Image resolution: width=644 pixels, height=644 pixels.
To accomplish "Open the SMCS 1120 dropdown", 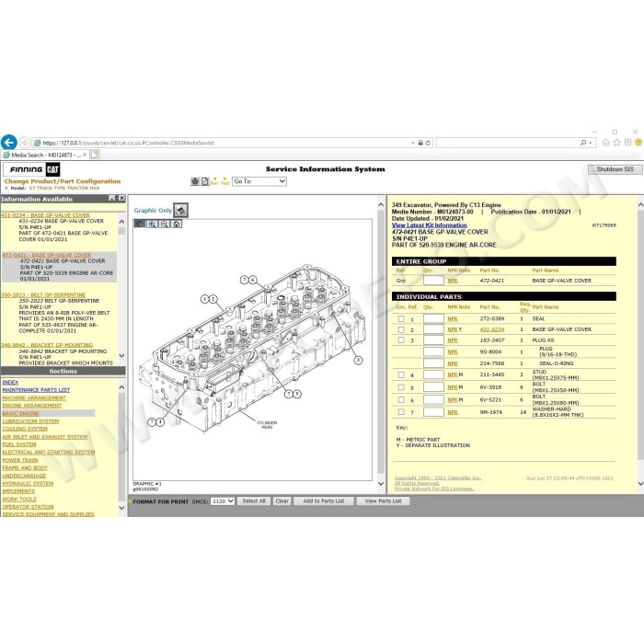I will 223,501.
